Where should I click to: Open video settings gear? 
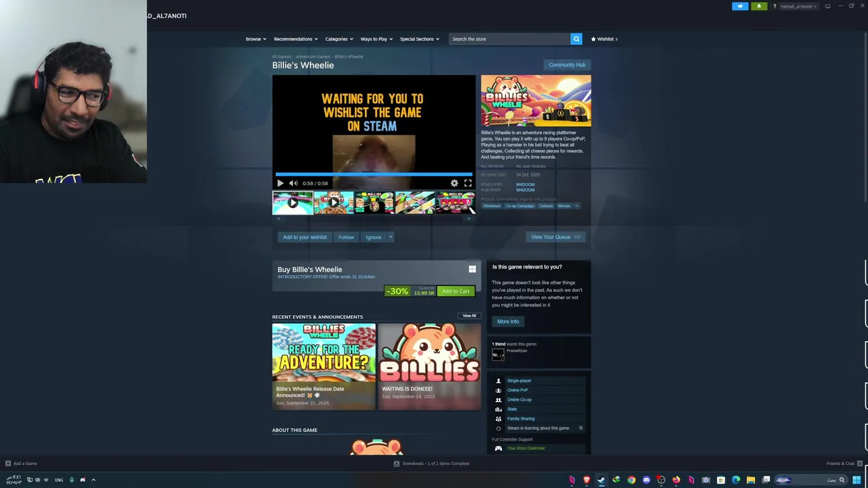point(454,183)
